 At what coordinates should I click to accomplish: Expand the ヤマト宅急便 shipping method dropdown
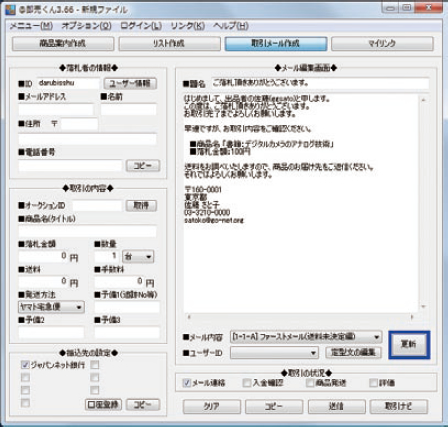51,307
